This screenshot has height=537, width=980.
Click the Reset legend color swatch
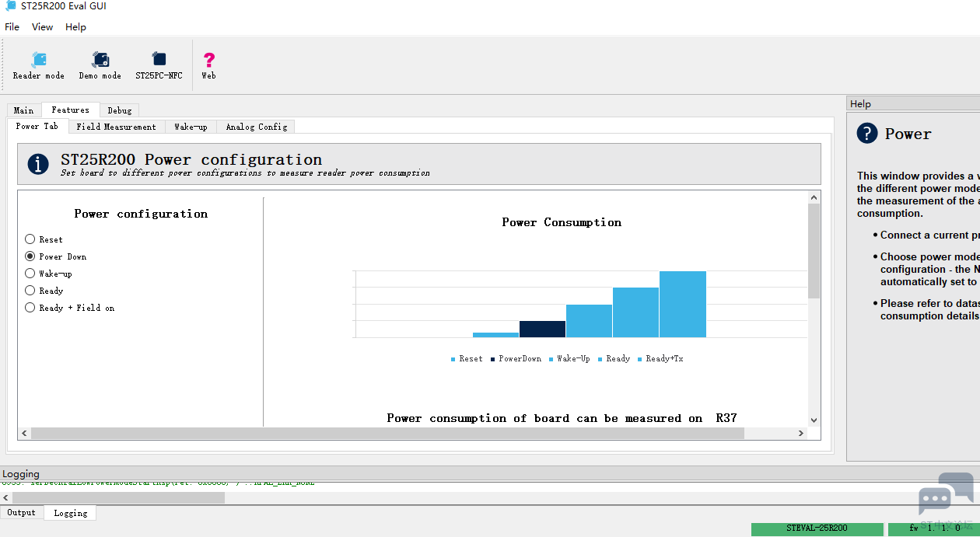pos(453,359)
